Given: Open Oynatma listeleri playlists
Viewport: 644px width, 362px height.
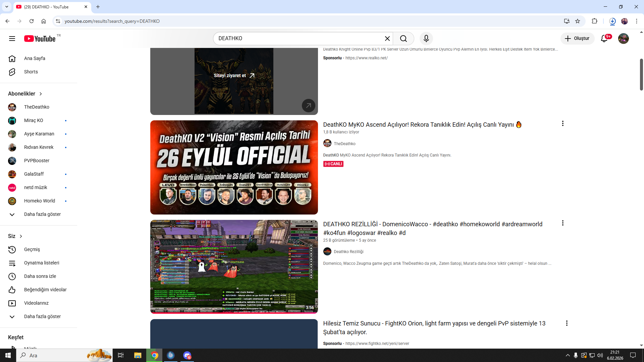Looking at the screenshot, I should pos(39,263).
